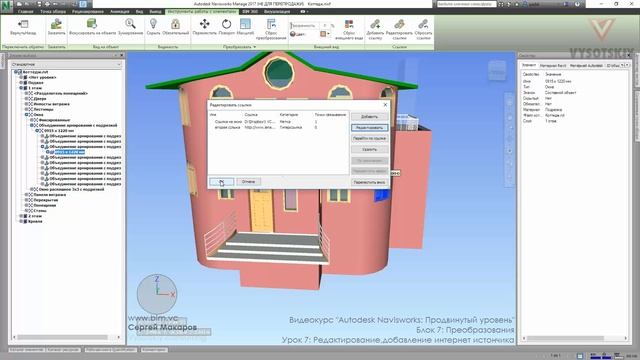Click the search field in title bar
The image size is (640, 360).
(466, 4)
